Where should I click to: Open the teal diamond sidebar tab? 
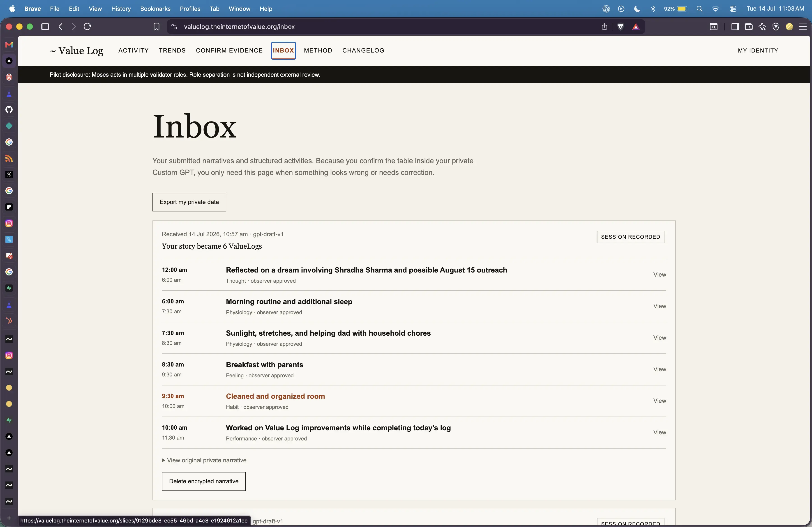pyautogui.click(x=9, y=126)
